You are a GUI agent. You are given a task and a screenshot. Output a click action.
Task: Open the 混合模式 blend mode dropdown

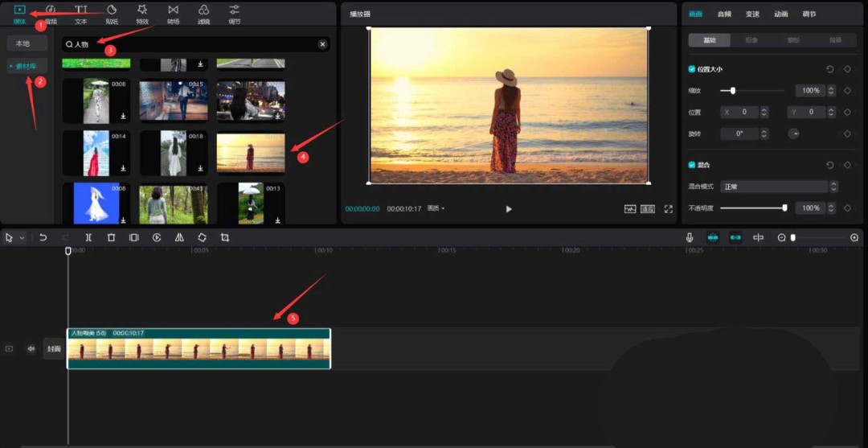778,187
